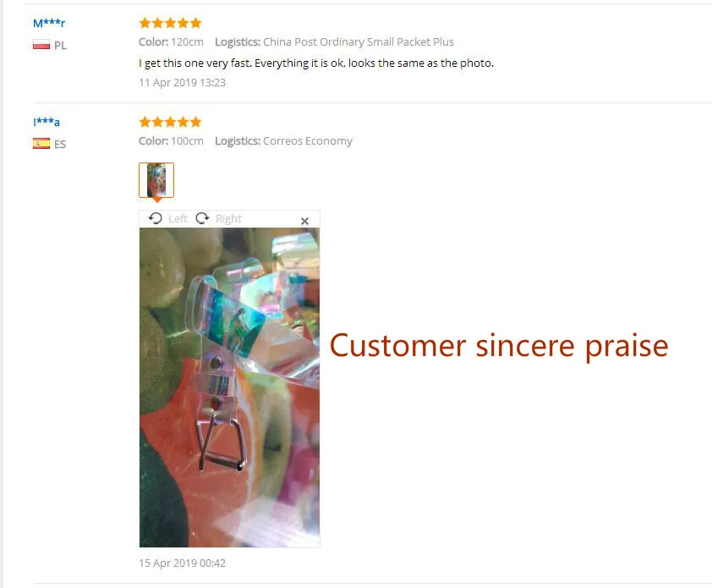
Task: Click the Right rotate label
Action: pos(228,219)
